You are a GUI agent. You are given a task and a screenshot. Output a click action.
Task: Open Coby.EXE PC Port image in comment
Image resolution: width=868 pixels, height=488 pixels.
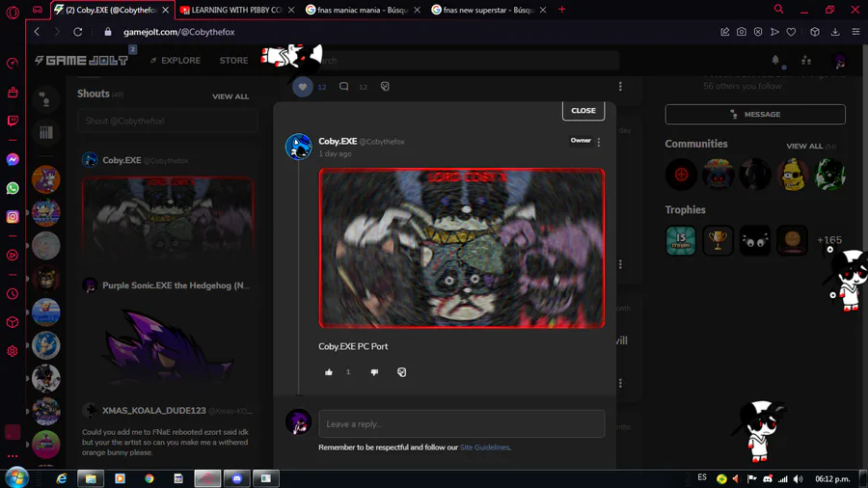click(462, 248)
